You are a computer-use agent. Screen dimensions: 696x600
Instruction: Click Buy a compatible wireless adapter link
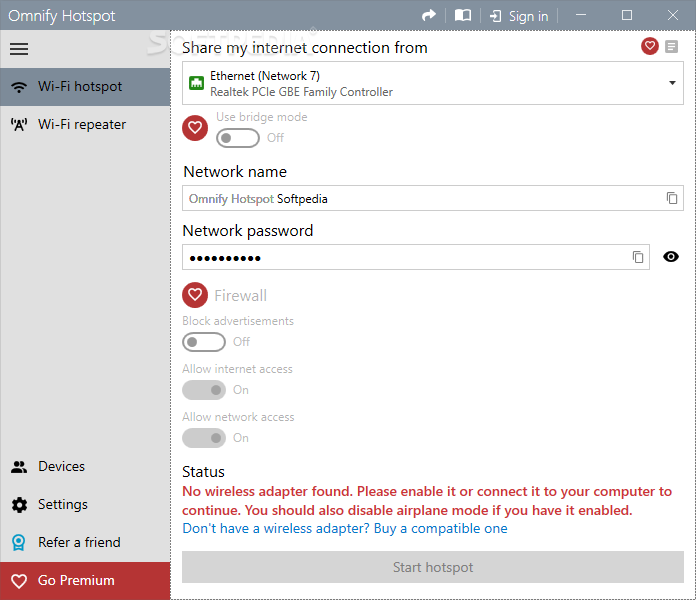[x=345, y=529]
